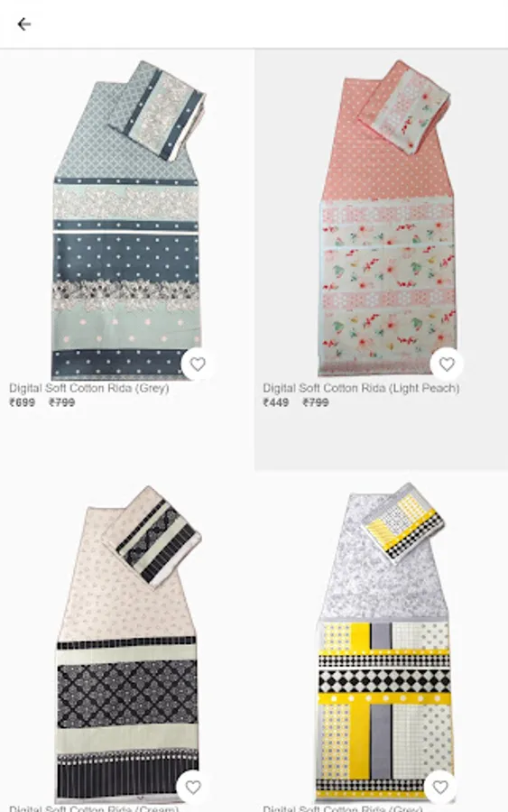Tap the folded peach piece atop the Light Peach rida
Screen dimensions: 508x812
405,106
